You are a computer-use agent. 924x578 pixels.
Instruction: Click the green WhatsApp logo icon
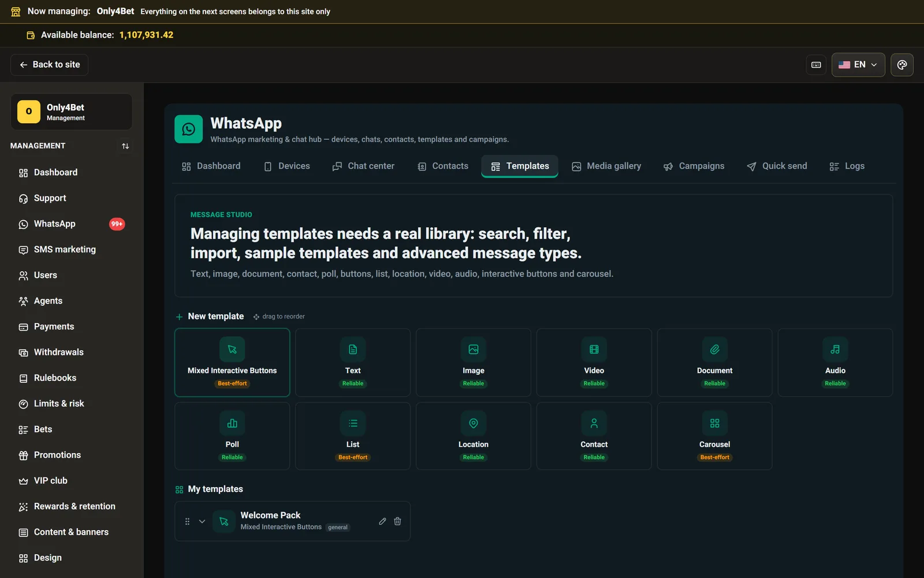[x=189, y=129]
